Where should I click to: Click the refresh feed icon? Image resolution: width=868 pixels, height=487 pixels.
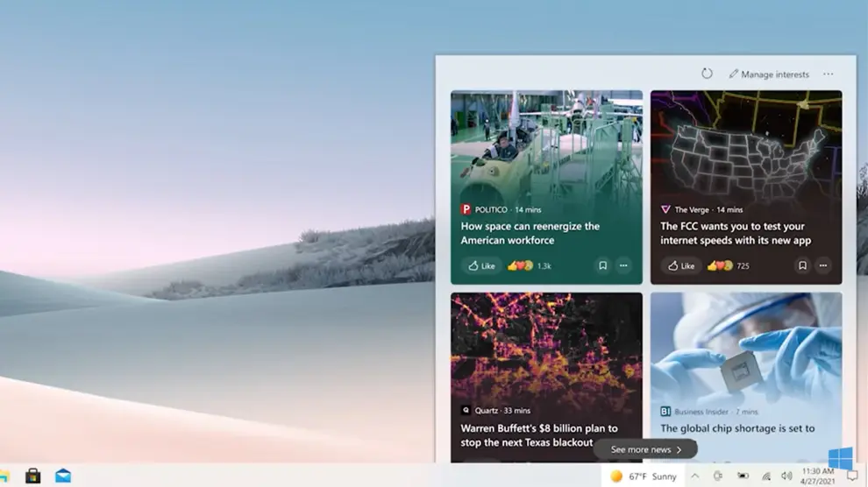[707, 74]
